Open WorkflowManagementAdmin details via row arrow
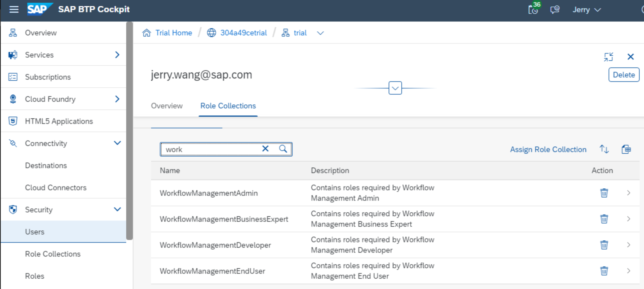644x289 pixels. click(x=629, y=193)
